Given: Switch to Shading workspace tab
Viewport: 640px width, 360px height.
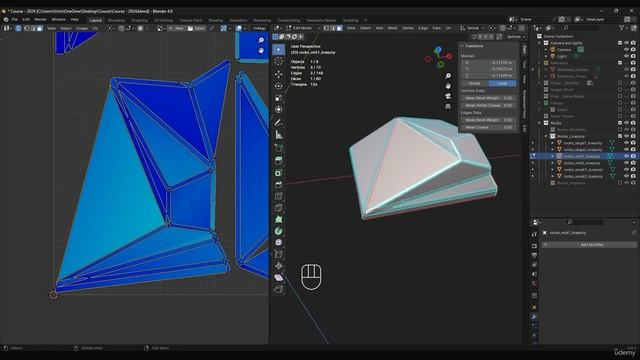Looking at the screenshot, I should [216, 20].
